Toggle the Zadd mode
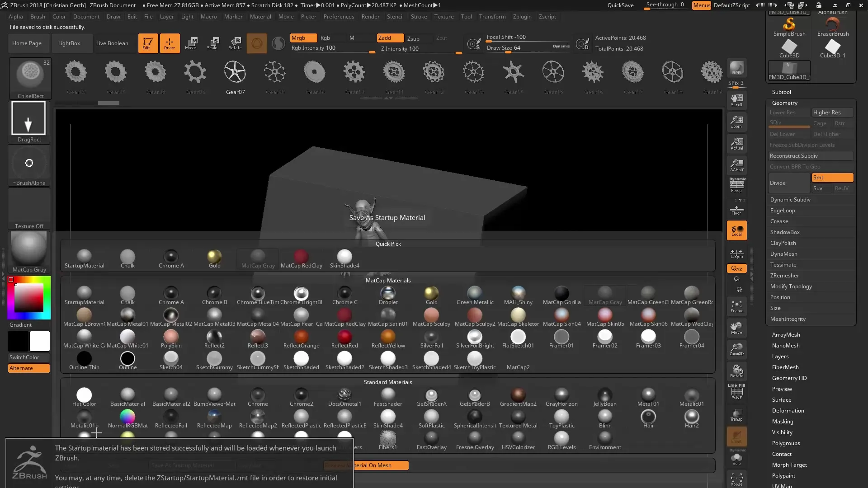Image resolution: width=868 pixels, height=488 pixels. 390,38
